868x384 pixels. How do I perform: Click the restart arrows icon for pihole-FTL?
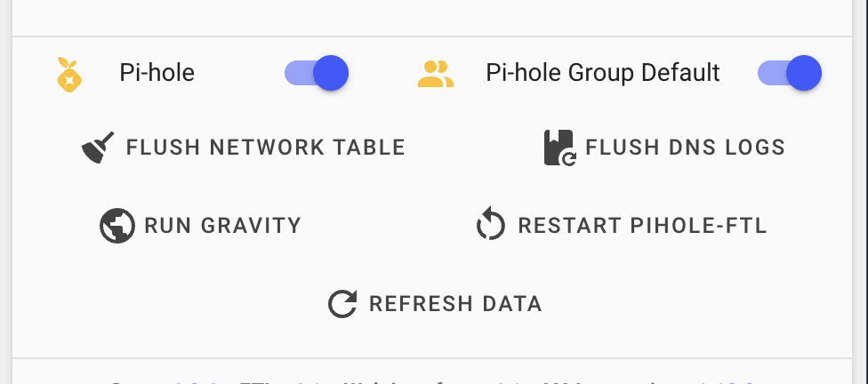pos(491,226)
